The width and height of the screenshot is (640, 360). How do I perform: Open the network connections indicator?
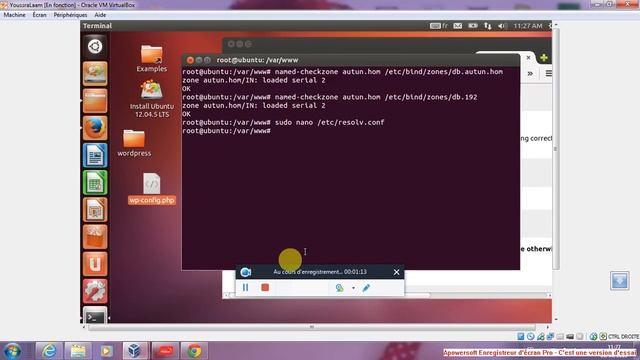pos(488,26)
